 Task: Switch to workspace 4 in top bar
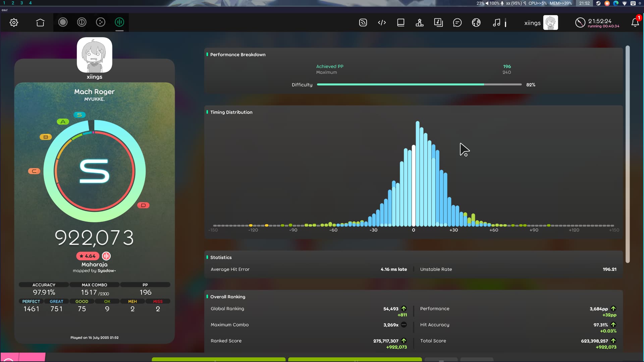point(30,3)
